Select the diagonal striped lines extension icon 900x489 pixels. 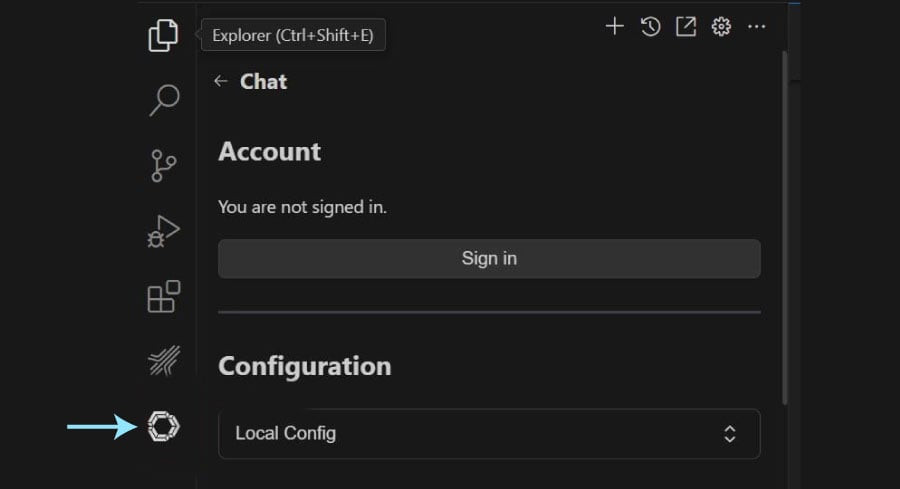[164, 361]
